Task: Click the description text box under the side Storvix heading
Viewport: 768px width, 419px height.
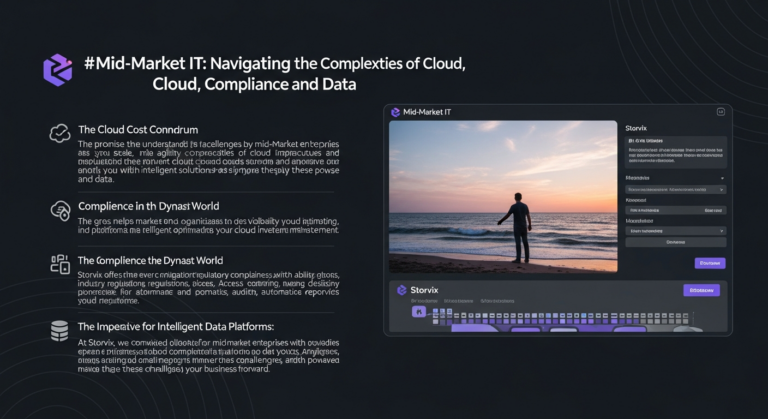Action: pos(676,152)
